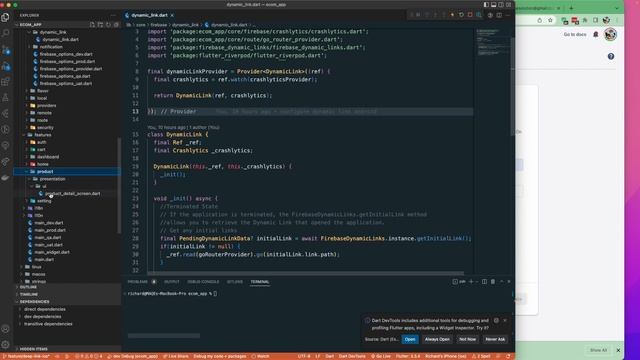This screenshot has width=640, height=360.
Task: Select the TERMINAL panel tab
Action: (260, 282)
